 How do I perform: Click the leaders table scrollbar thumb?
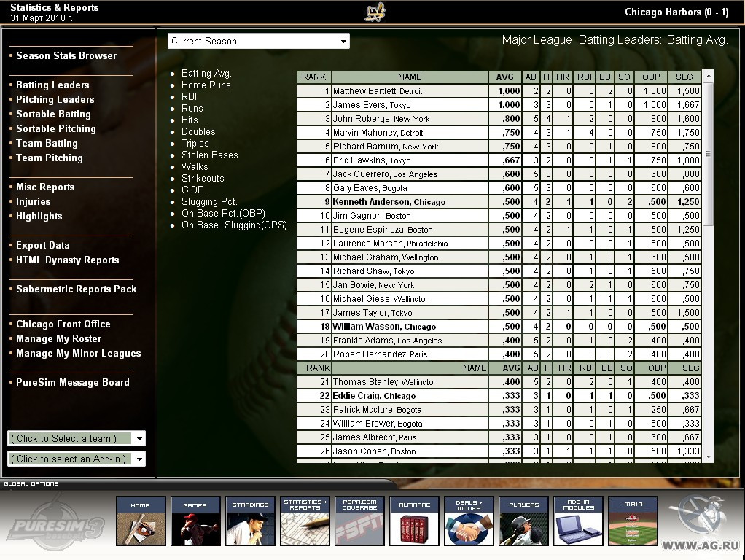(709, 154)
